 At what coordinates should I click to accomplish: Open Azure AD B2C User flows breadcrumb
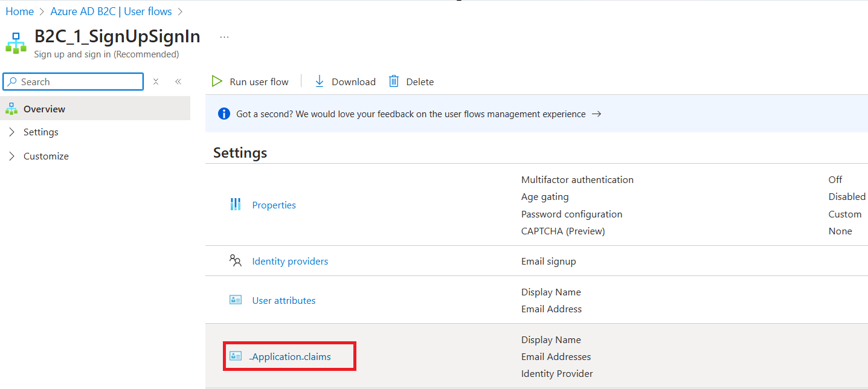[x=111, y=11]
